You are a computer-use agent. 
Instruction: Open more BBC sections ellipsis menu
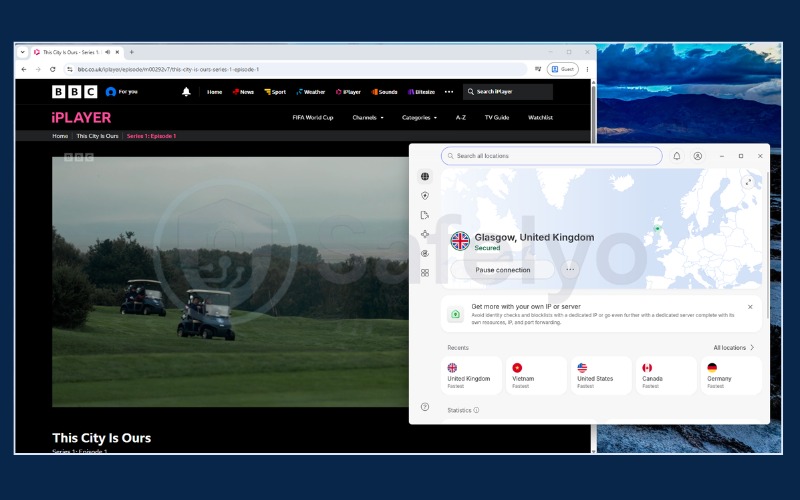[x=449, y=92]
